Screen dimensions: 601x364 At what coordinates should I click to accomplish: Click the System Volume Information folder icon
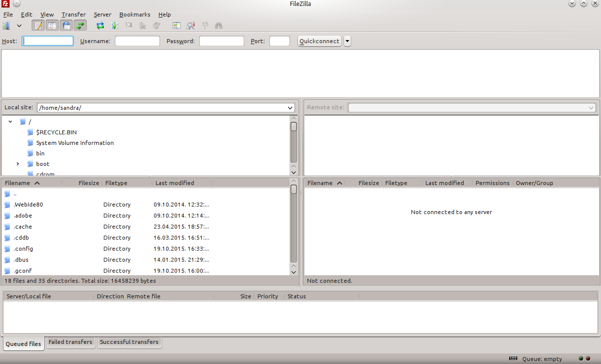tap(30, 143)
